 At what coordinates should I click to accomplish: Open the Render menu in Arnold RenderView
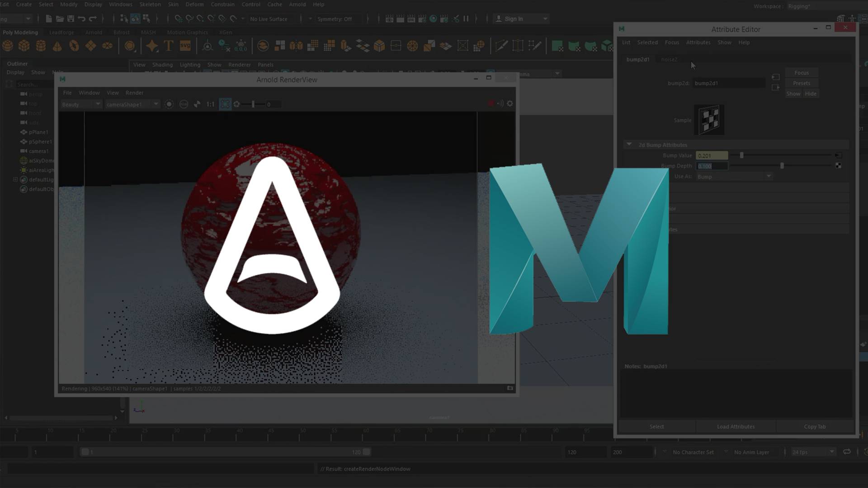(x=134, y=93)
